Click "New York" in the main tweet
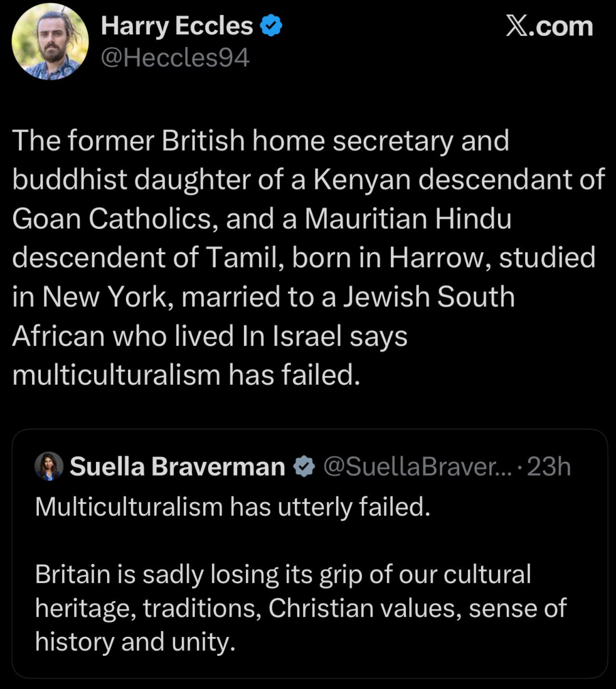Screen dimensions: 616x689 tap(108, 297)
